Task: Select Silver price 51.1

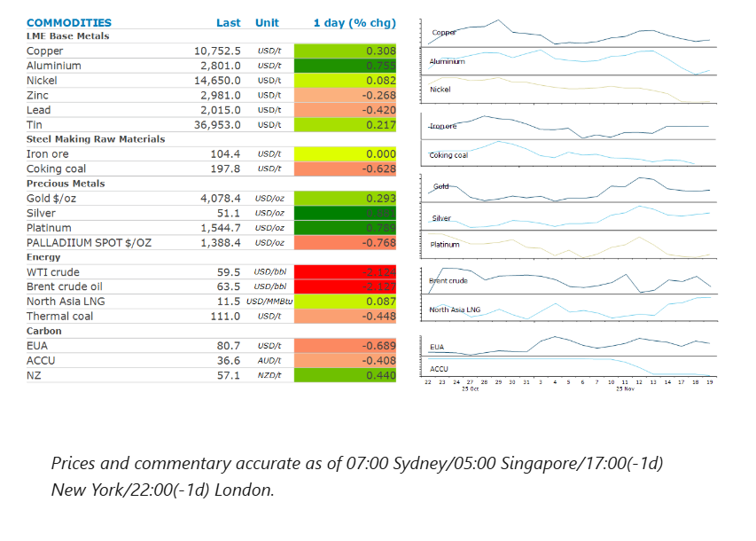Action: point(229,214)
